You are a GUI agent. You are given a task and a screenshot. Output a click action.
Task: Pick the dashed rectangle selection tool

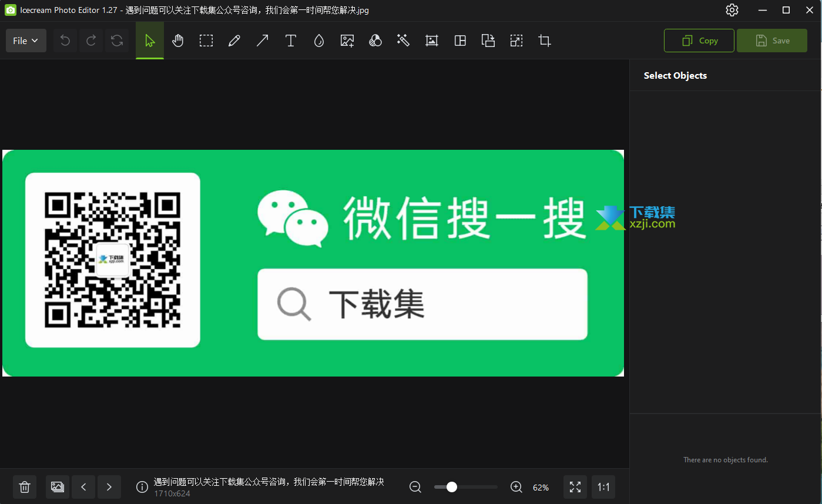tap(206, 41)
